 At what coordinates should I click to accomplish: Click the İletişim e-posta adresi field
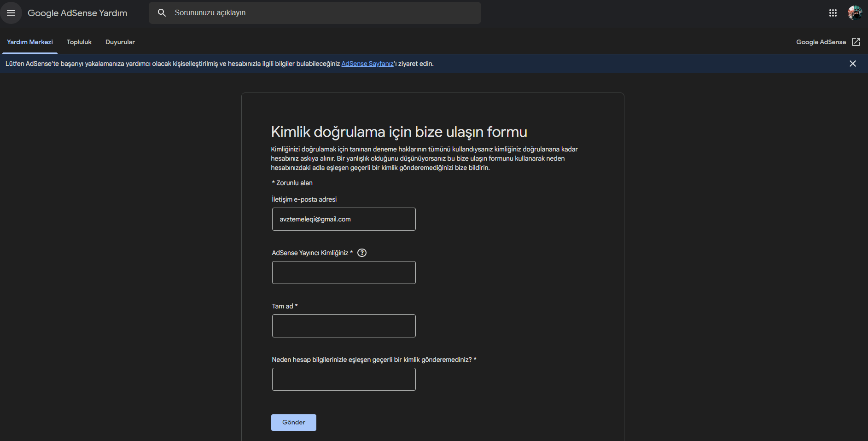pos(344,219)
